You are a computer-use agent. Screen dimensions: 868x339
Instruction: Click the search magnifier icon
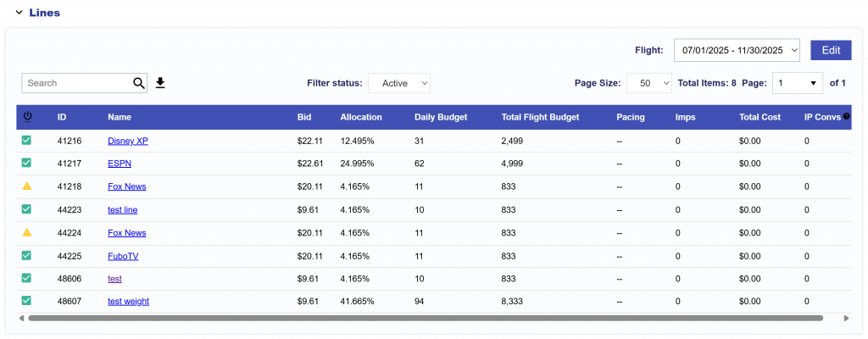pos(139,83)
